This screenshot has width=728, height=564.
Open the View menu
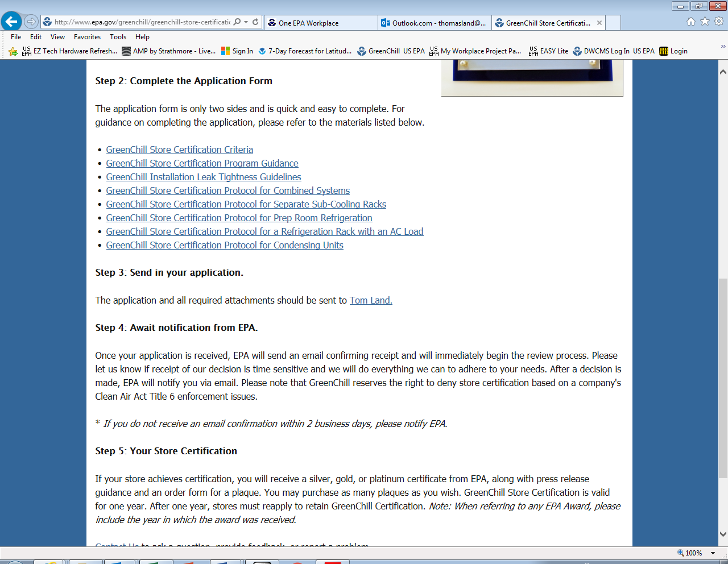point(57,37)
